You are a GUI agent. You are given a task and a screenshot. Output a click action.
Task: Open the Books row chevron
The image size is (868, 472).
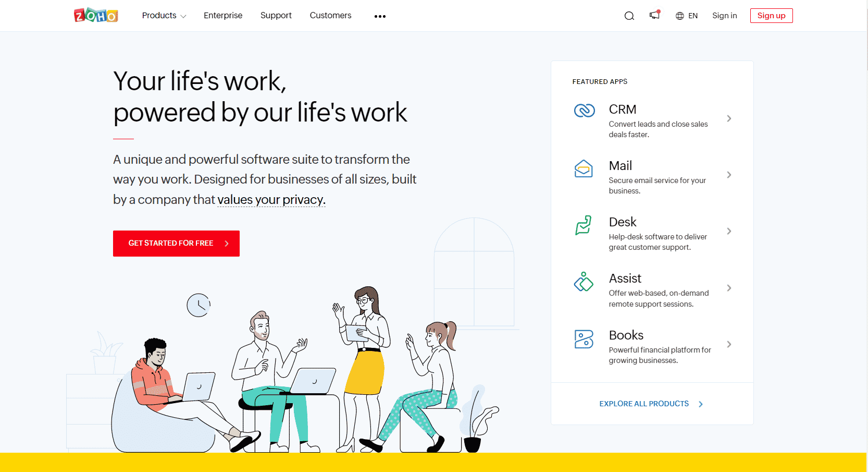729,344
